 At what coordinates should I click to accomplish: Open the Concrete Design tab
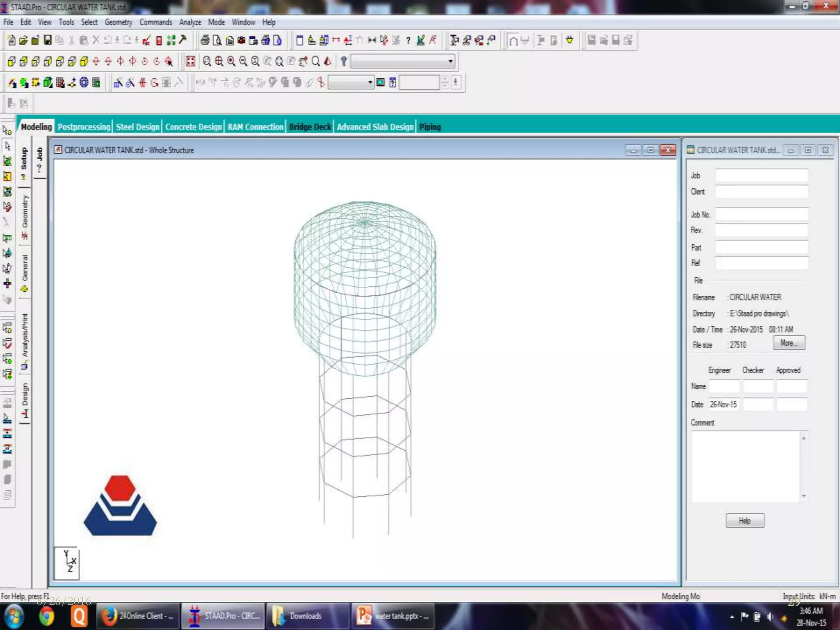193,127
